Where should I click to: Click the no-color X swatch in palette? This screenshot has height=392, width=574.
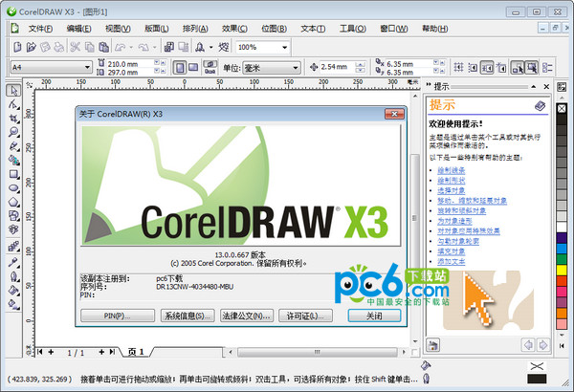(562, 108)
